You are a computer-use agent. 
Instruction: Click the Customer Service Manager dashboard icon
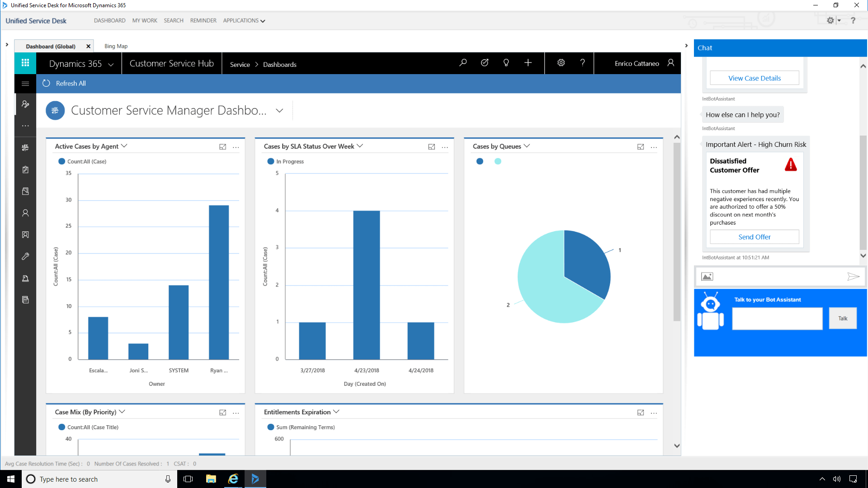(55, 111)
